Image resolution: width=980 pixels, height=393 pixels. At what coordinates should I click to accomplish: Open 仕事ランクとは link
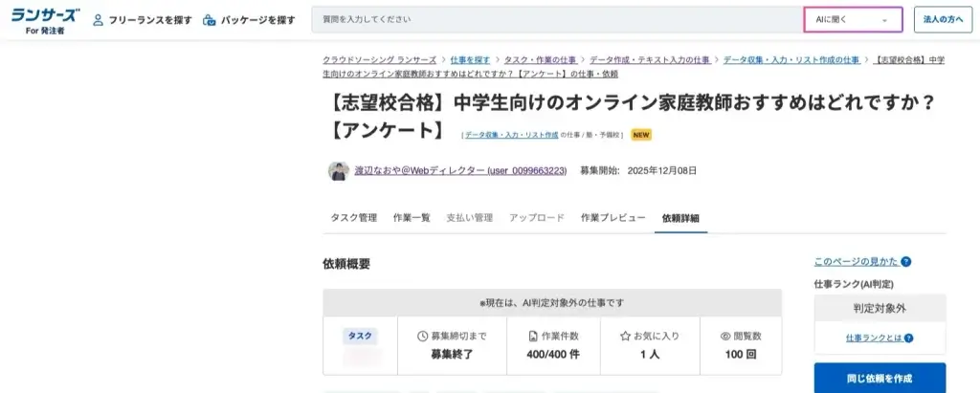click(x=875, y=338)
